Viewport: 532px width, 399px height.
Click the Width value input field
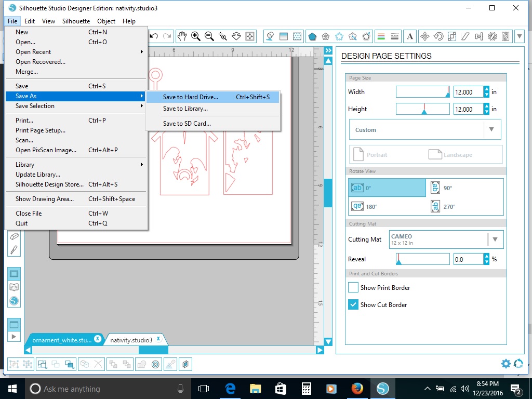pos(468,92)
